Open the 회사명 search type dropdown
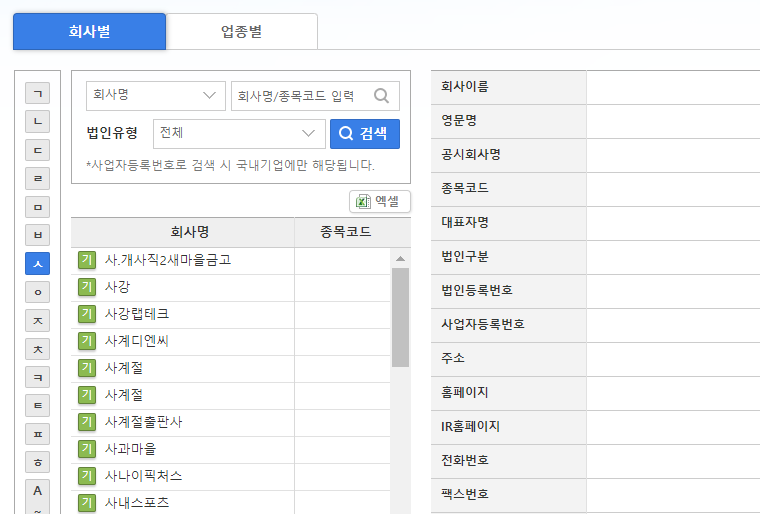 click(x=156, y=96)
